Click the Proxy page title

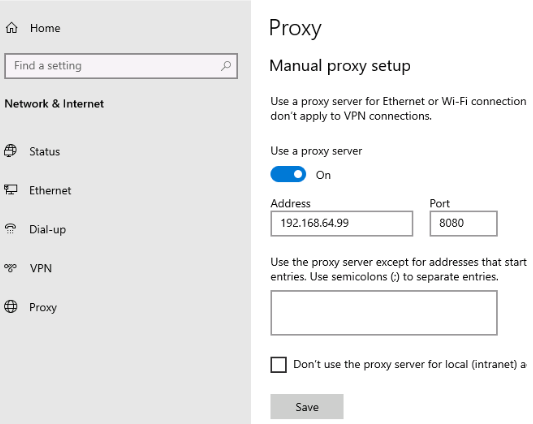295,28
